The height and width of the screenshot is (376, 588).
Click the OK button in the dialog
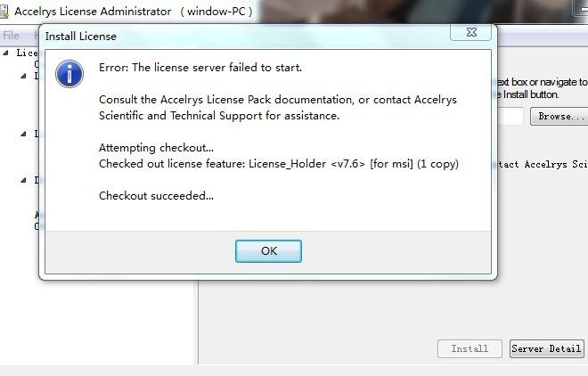[x=268, y=251]
